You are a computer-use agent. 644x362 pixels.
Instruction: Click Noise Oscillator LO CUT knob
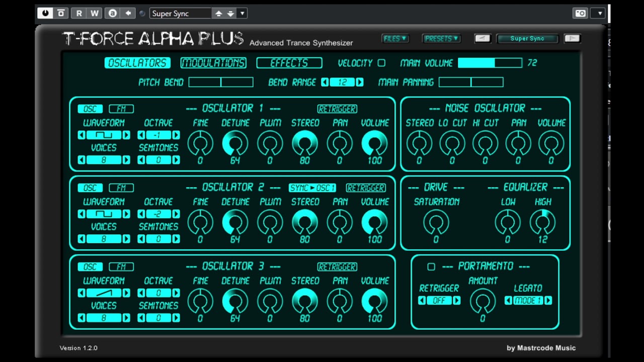point(452,143)
